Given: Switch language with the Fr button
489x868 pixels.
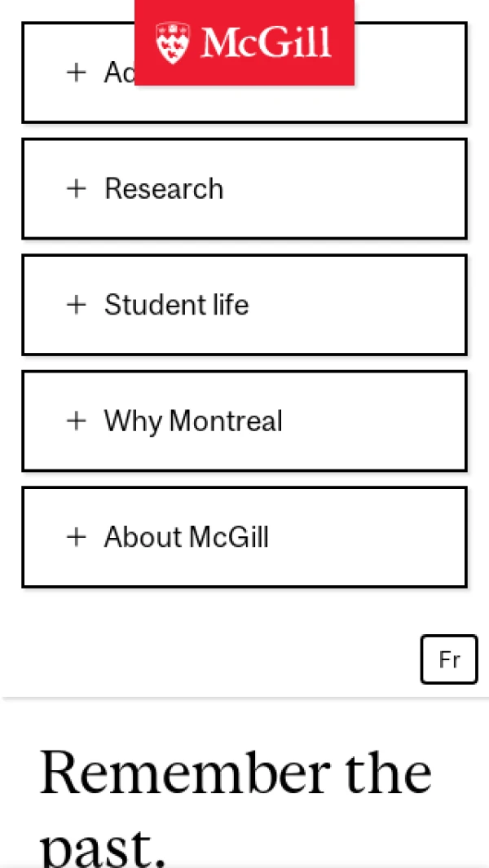Looking at the screenshot, I should [449, 659].
